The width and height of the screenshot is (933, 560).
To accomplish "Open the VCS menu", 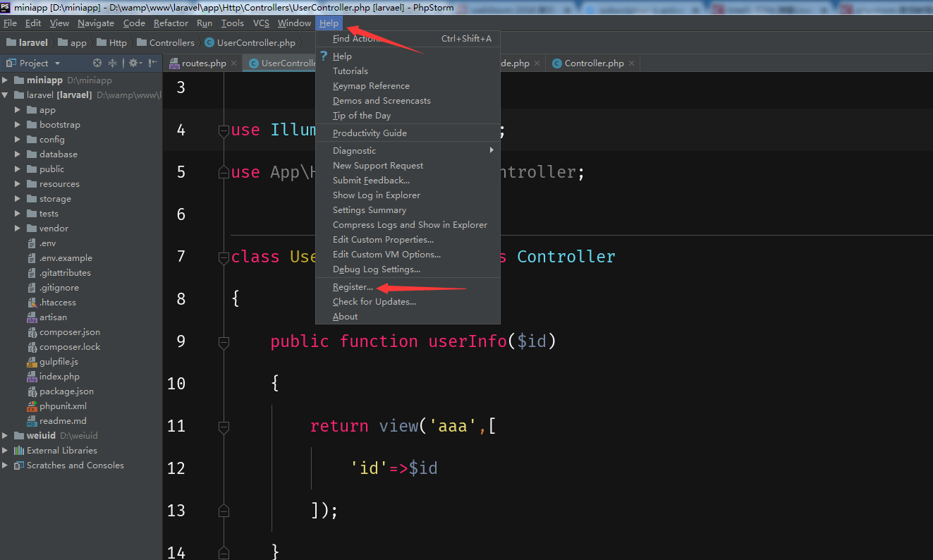I will click(262, 23).
